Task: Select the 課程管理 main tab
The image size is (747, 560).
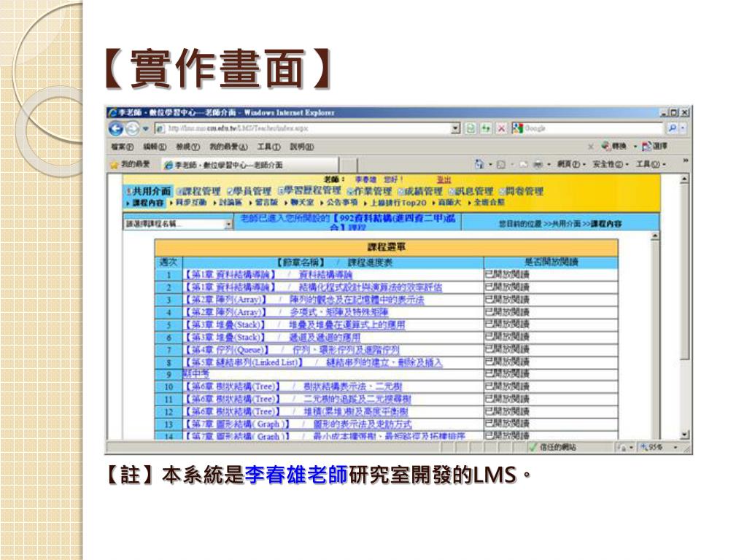Action: coord(198,192)
